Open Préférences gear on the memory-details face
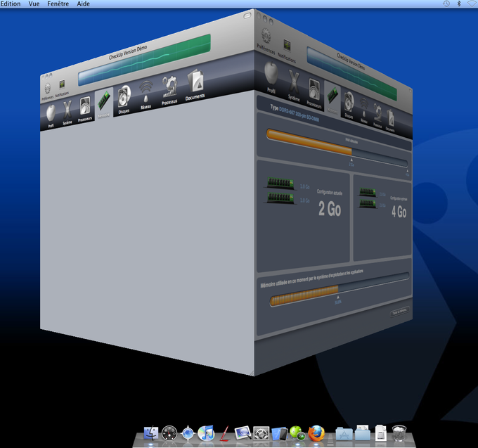The height and width of the screenshot is (448, 478). [x=266, y=41]
